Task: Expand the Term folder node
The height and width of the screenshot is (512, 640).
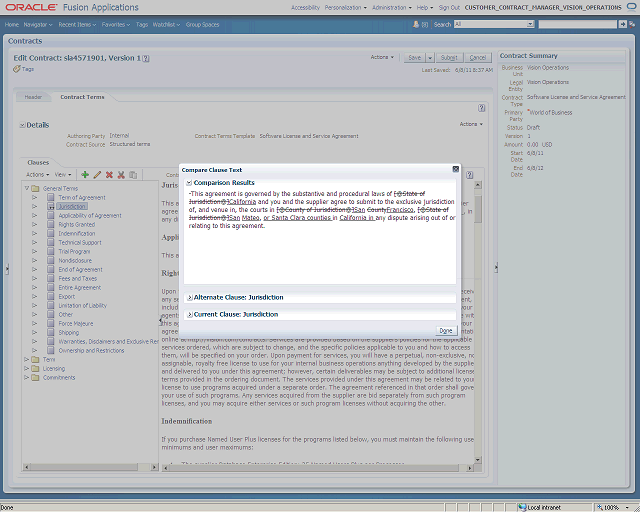Action: coord(27,359)
